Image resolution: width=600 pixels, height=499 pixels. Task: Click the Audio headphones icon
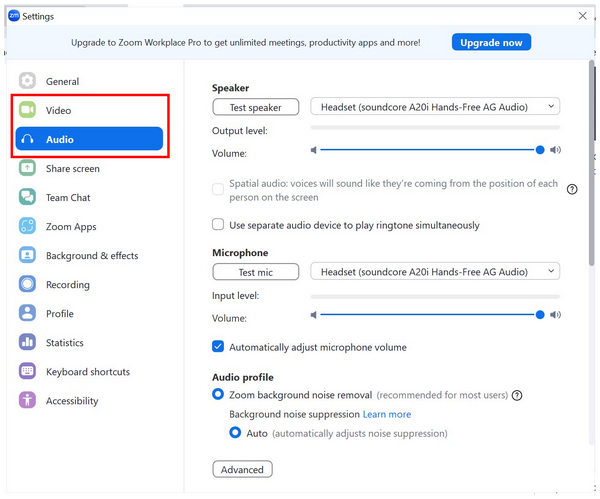27,139
